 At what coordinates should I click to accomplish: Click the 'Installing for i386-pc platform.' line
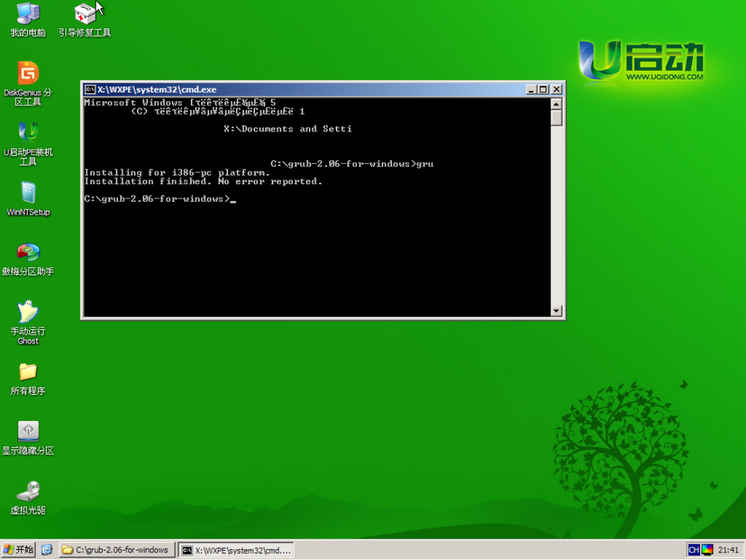(x=177, y=172)
